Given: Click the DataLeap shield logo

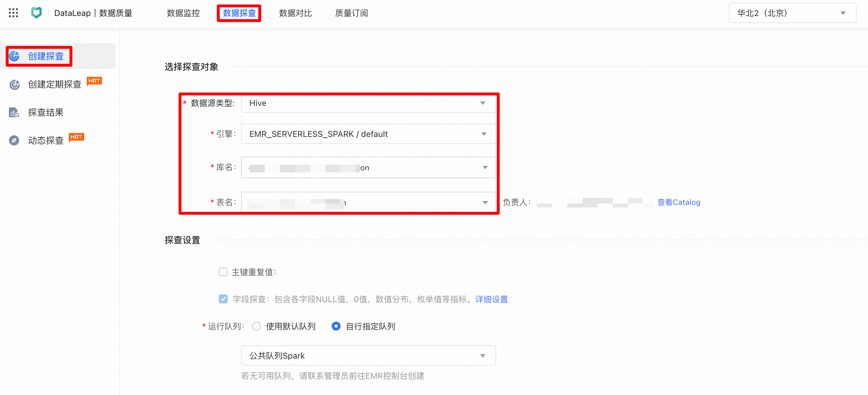Looking at the screenshot, I should click(x=36, y=13).
